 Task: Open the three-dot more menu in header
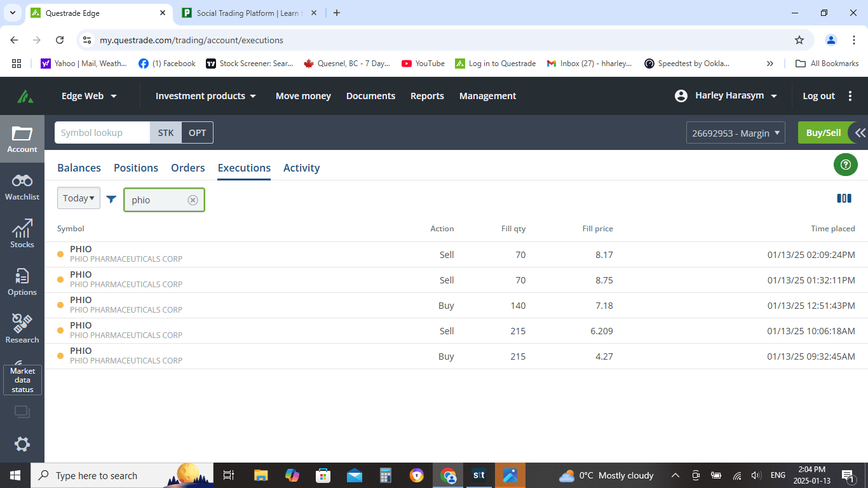pos(850,96)
